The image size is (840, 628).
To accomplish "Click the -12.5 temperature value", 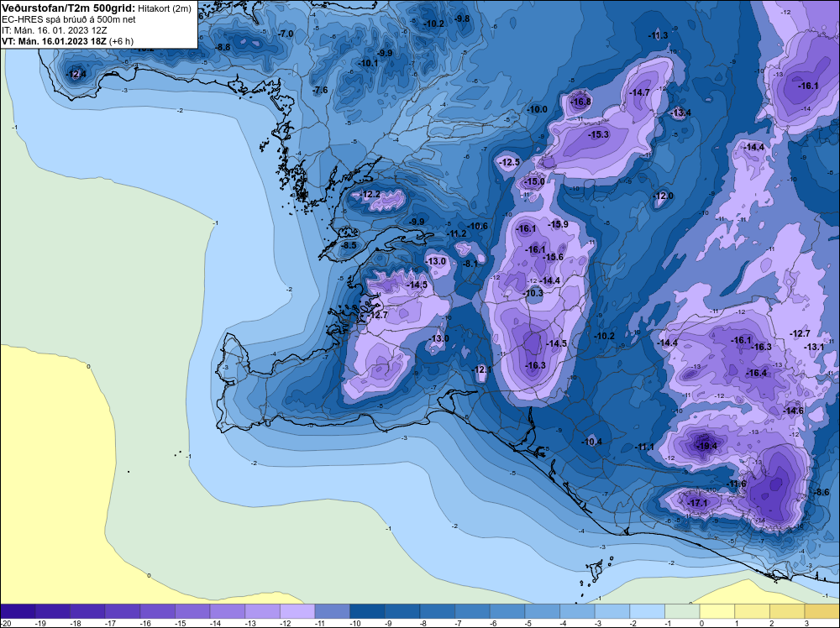I will coord(509,162).
